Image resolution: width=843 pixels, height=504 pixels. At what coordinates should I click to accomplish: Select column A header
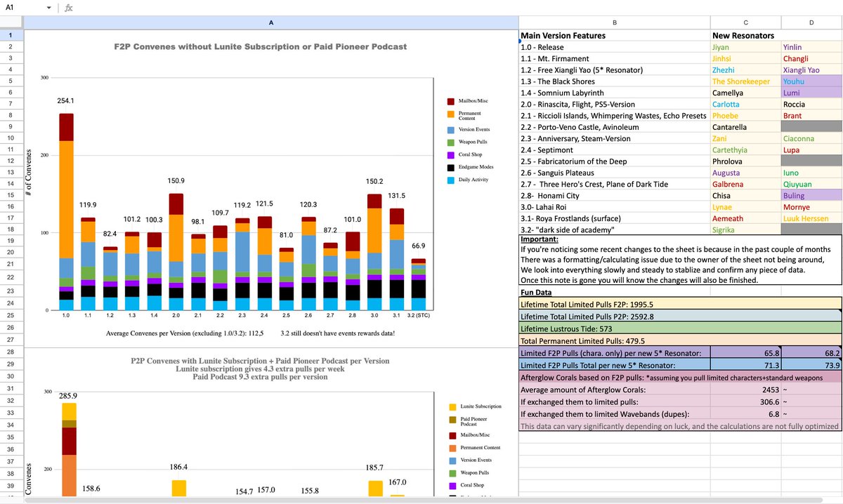[x=271, y=23]
